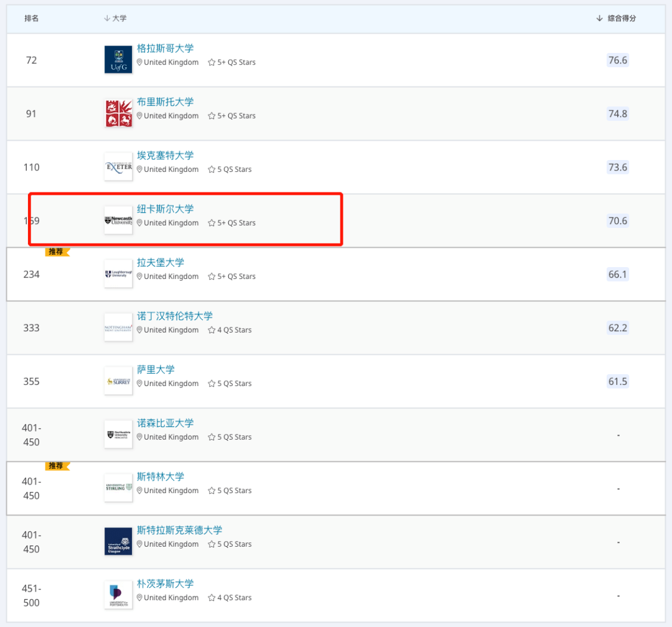
Task: Click the star icon in 埃克塞特大学 row
Action: [x=212, y=170]
